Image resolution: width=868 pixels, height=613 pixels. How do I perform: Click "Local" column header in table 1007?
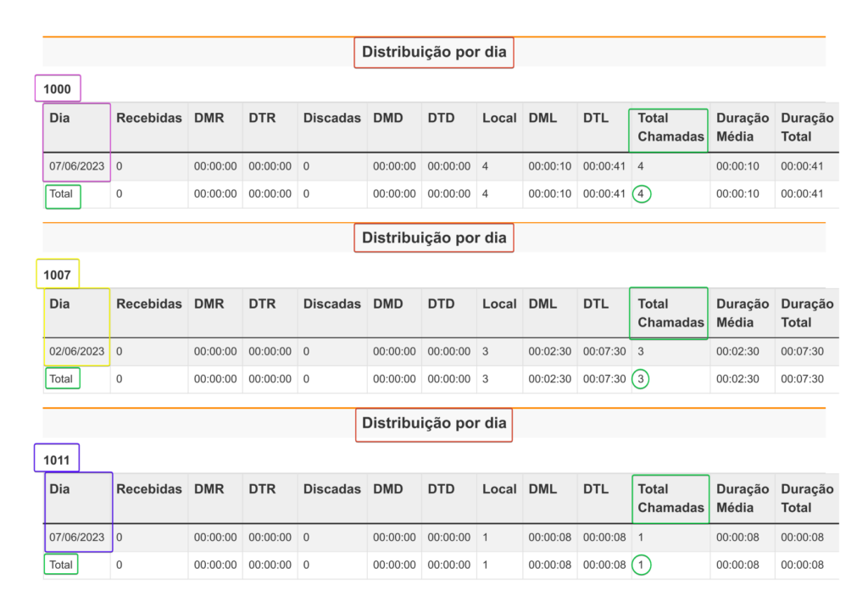(499, 304)
